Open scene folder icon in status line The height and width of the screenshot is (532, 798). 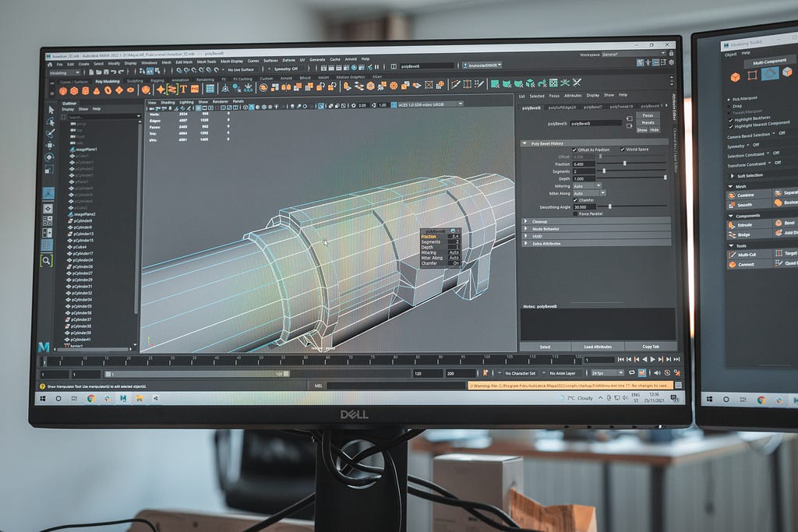[97, 72]
